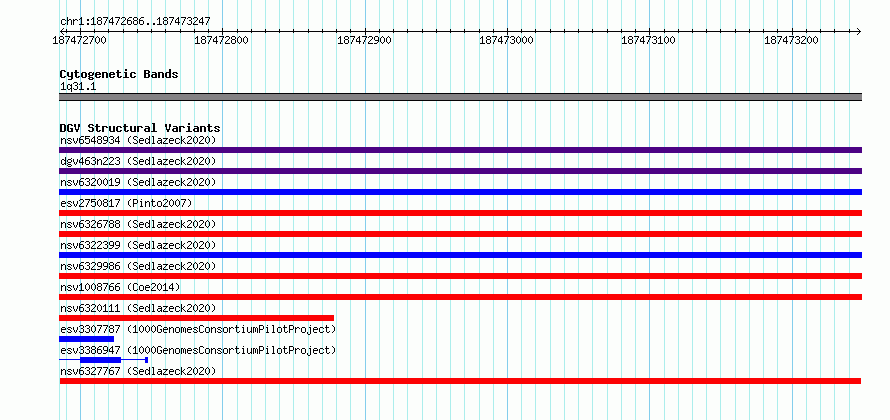Viewport: 890px width, 420px height.
Task: Click ruler position 187473100
Action: point(649,40)
